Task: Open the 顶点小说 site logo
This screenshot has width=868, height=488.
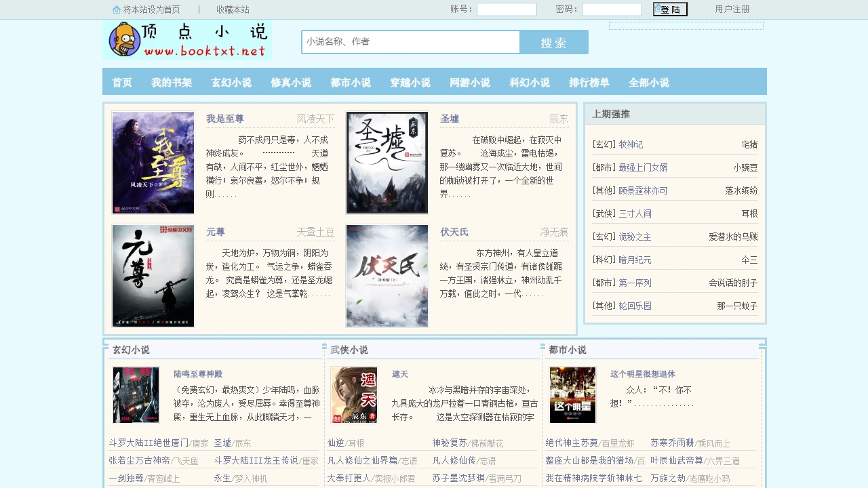Action: tap(187, 40)
